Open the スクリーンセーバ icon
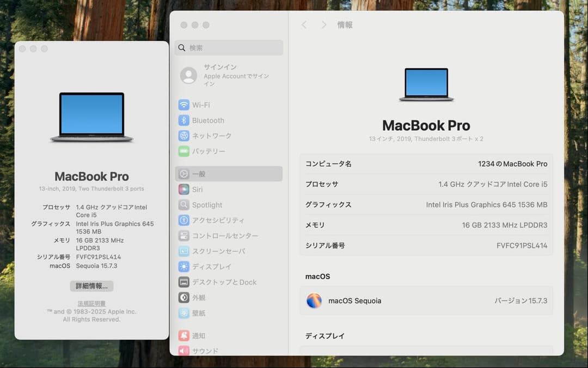The width and height of the screenshot is (588, 368). point(184,251)
